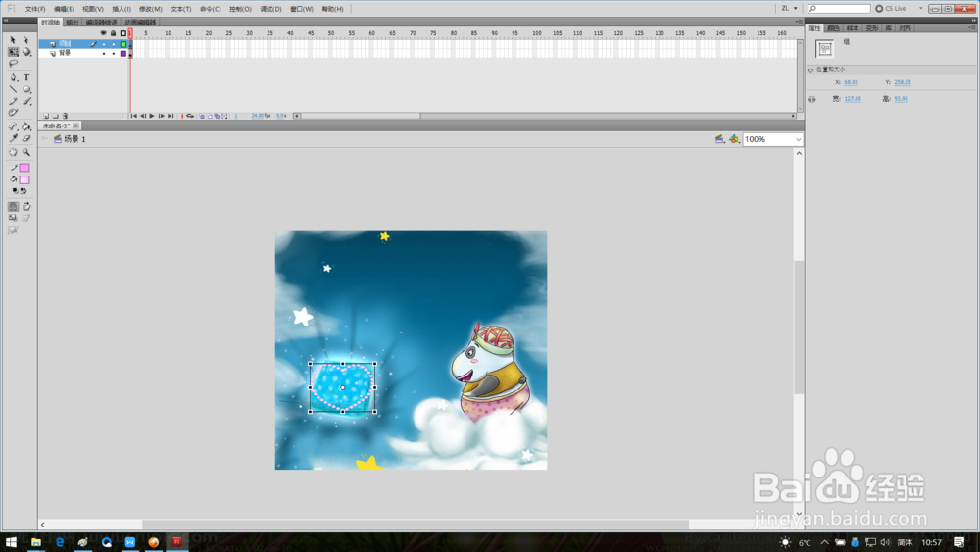Open the Edit Scene clapboard dropdown
The image size is (980, 552).
click(x=720, y=139)
